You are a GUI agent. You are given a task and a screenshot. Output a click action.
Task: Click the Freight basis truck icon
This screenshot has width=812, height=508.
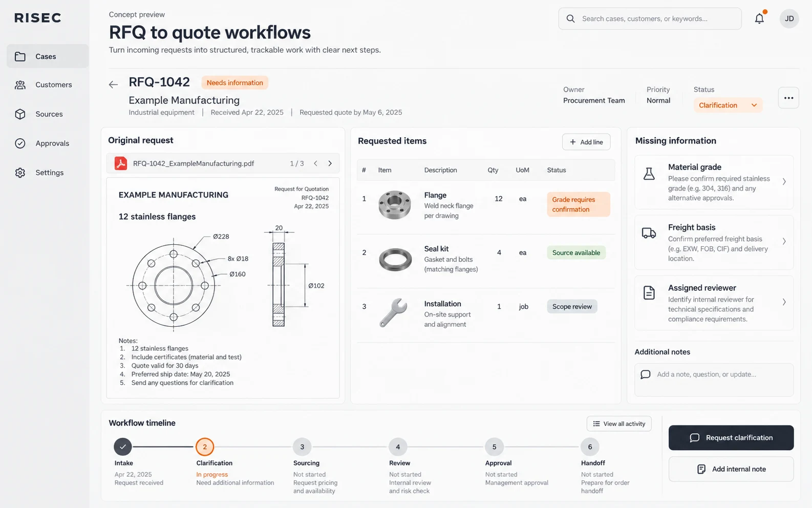[x=649, y=234]
